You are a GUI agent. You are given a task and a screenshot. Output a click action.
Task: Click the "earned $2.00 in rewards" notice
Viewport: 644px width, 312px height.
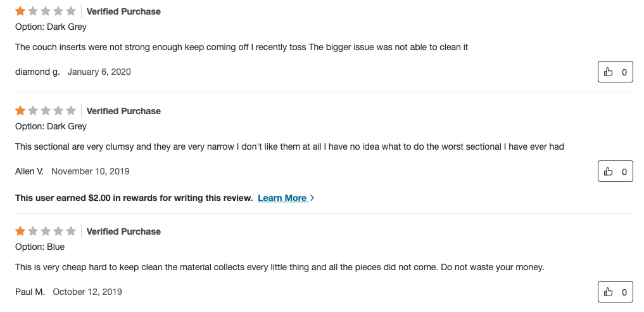[134, 198]
